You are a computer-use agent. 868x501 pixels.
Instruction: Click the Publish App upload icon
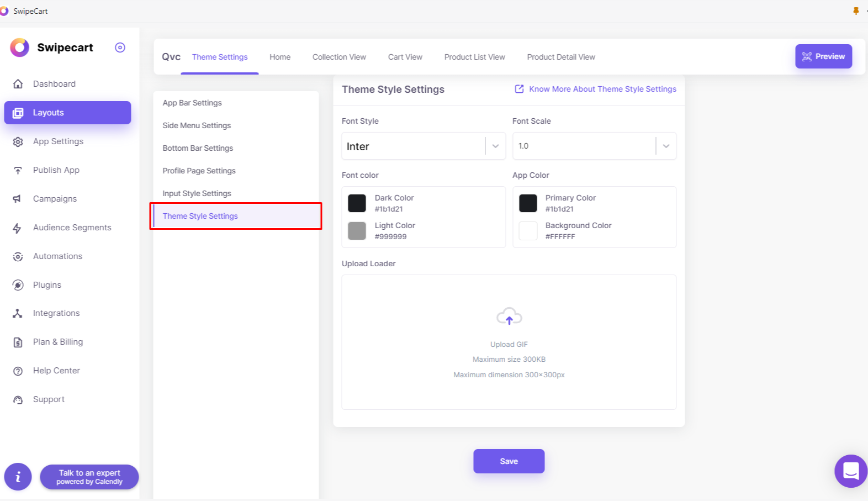(18, 170)
